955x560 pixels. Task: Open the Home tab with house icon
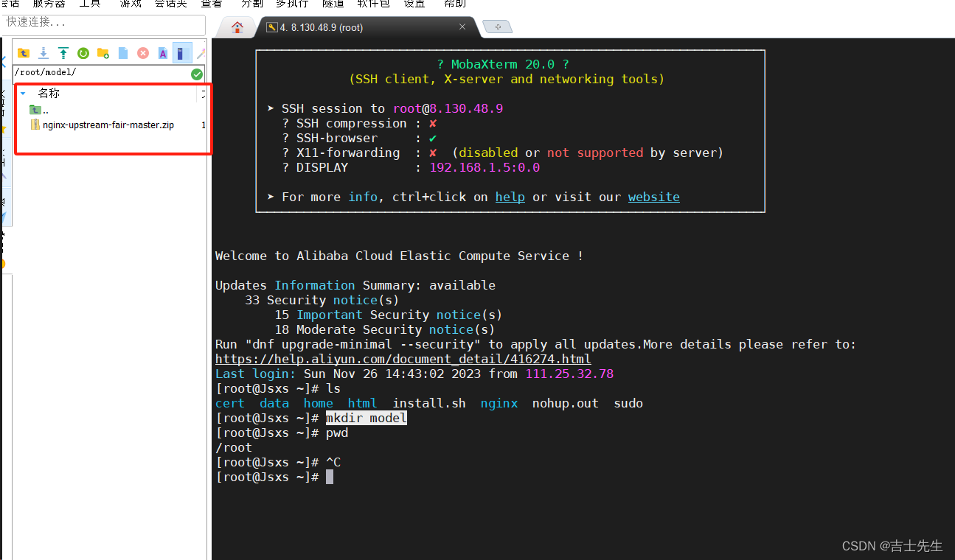(x=237, y=27)
